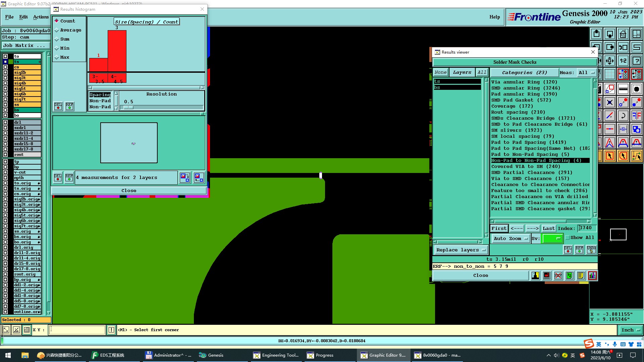Click the Index input field
The width and height of the screenshot is (644, 362).
[x=587, y=228]
